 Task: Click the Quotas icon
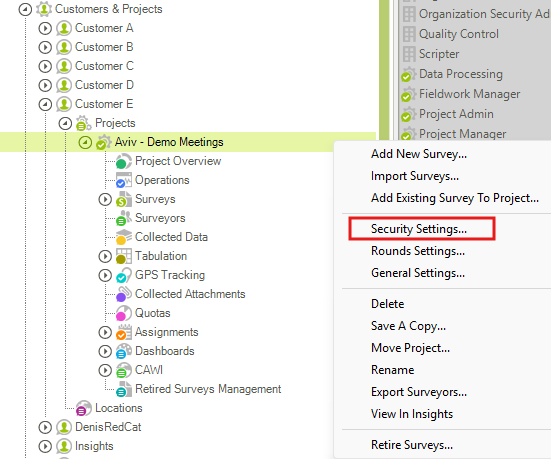[123, 313]
